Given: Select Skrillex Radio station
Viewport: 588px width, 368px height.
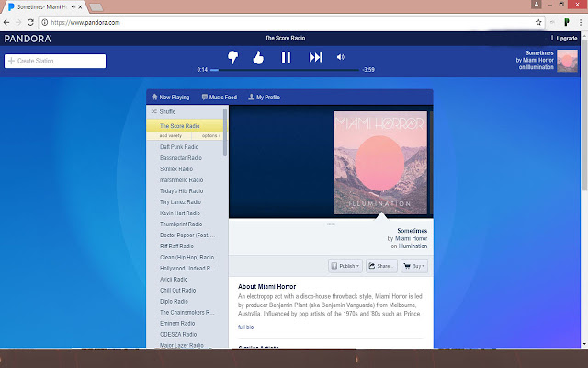Looking at the screenshot, I should pos(176,169).
